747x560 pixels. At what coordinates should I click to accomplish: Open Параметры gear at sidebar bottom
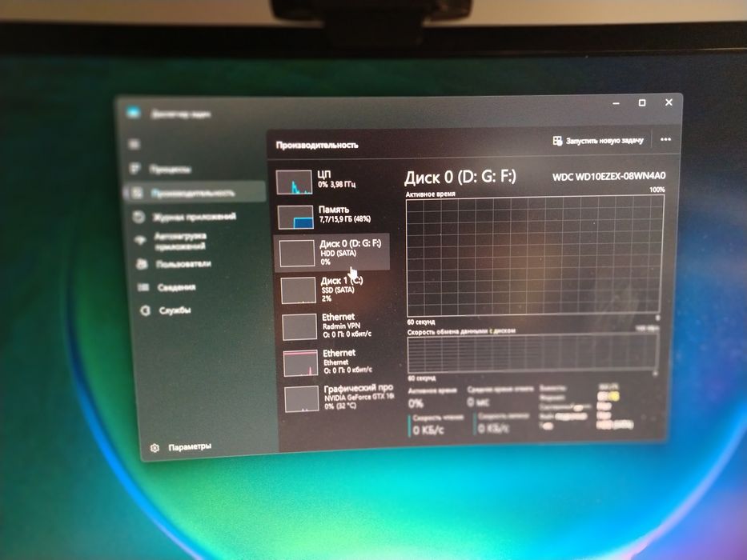coord(181,447)
